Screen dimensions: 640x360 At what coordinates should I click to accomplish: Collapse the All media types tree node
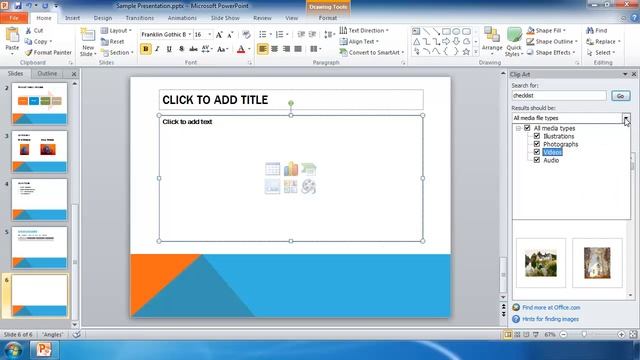[x=518, y=129]
